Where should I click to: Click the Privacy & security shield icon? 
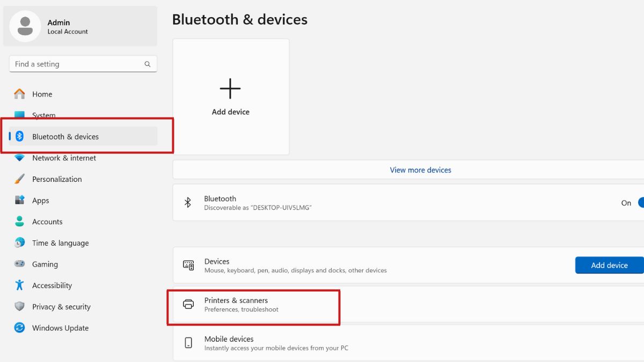point(19,307)
